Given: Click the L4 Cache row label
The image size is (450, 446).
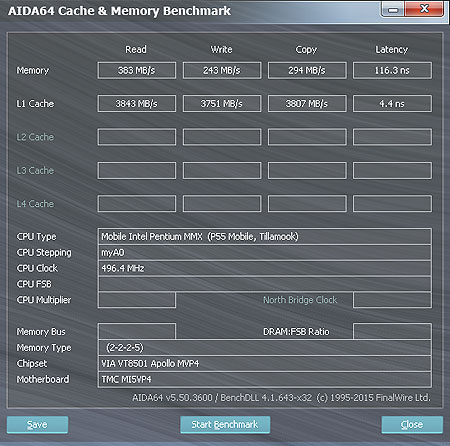Looking at the screenshot, I should coord(35,204).
